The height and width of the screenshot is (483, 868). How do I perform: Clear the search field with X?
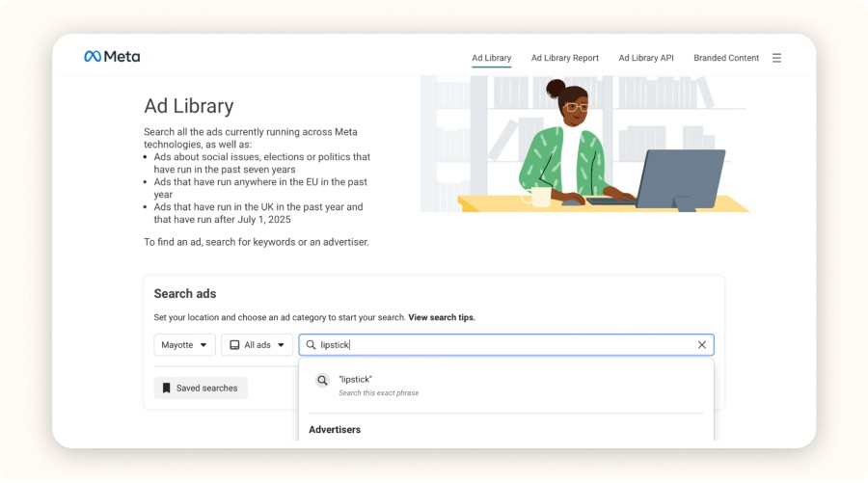pyautogui.click(x=702, y=345)
